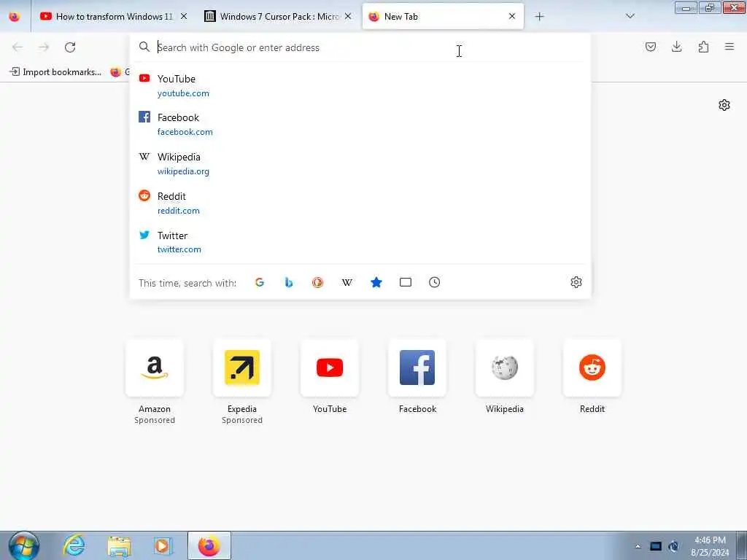This screenshot has height=560, width=747.
Task: Search this time with Bing
Action: [289, 282]
